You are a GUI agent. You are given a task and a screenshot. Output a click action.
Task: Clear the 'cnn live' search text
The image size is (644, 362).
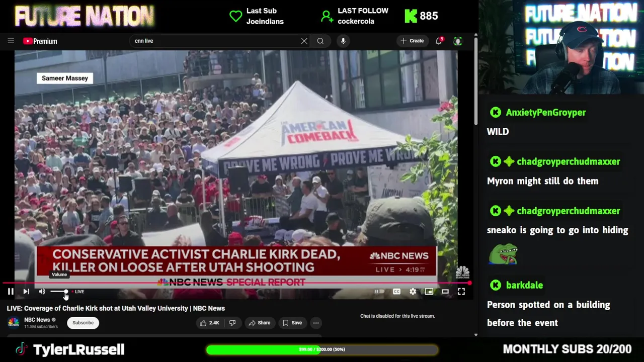point(304,41)
